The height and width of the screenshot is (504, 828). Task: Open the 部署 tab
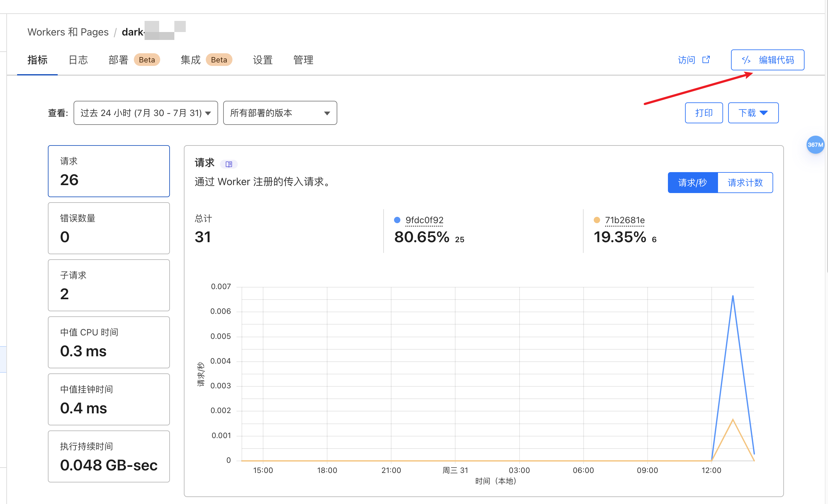pos(118,60)
